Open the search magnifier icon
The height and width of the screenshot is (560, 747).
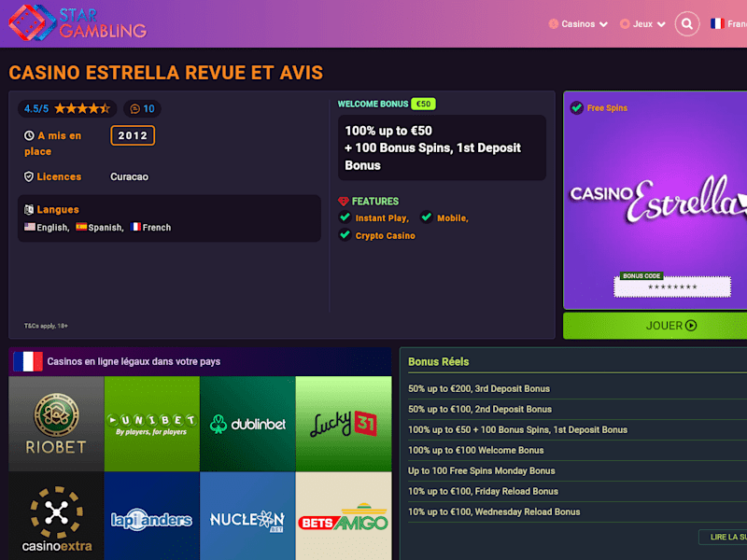pos(687,24)
